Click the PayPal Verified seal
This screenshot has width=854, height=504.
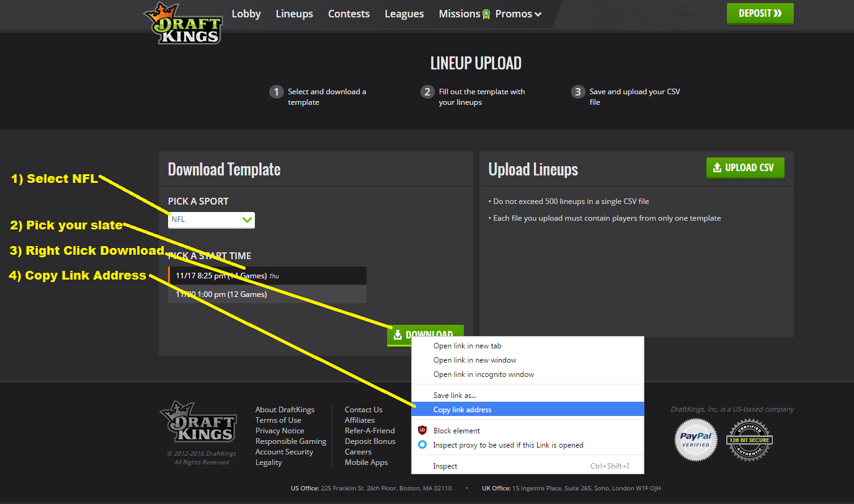(x=695, y=440)
